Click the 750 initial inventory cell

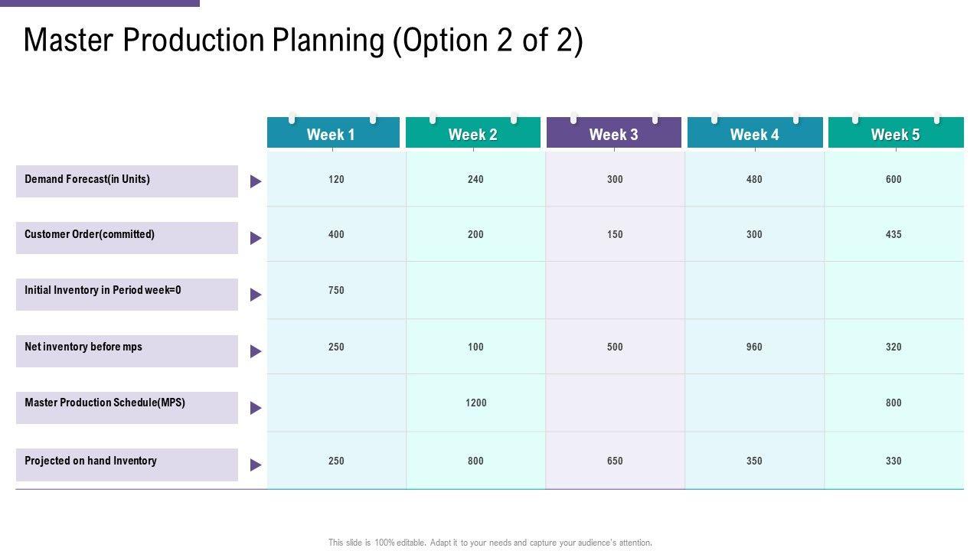coord(336,290)
